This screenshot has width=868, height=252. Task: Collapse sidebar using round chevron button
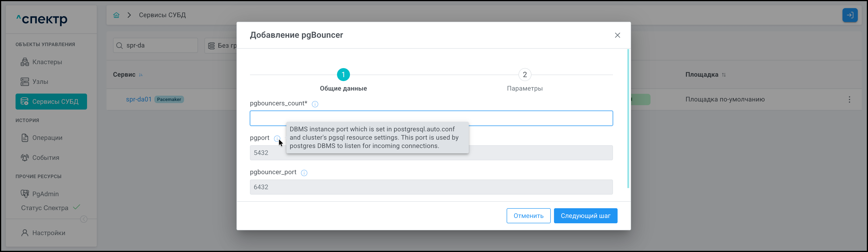click(84, 219)
